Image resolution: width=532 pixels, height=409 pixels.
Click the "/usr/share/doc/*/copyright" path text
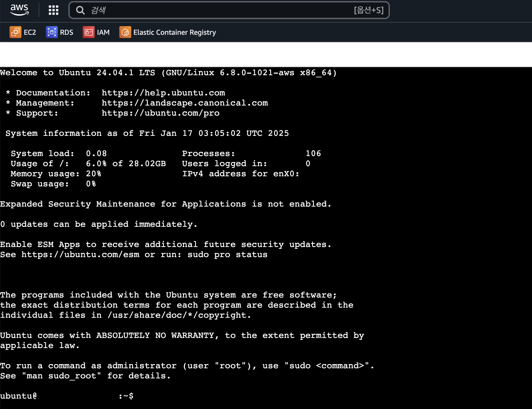coord(177,315)
